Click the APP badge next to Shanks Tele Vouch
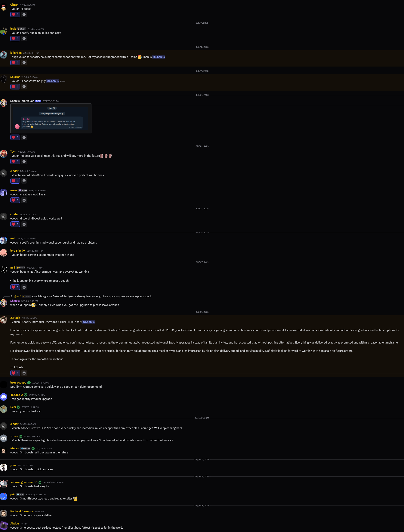The width and height of the screenshot is (404, 532). tap(38, 101)
